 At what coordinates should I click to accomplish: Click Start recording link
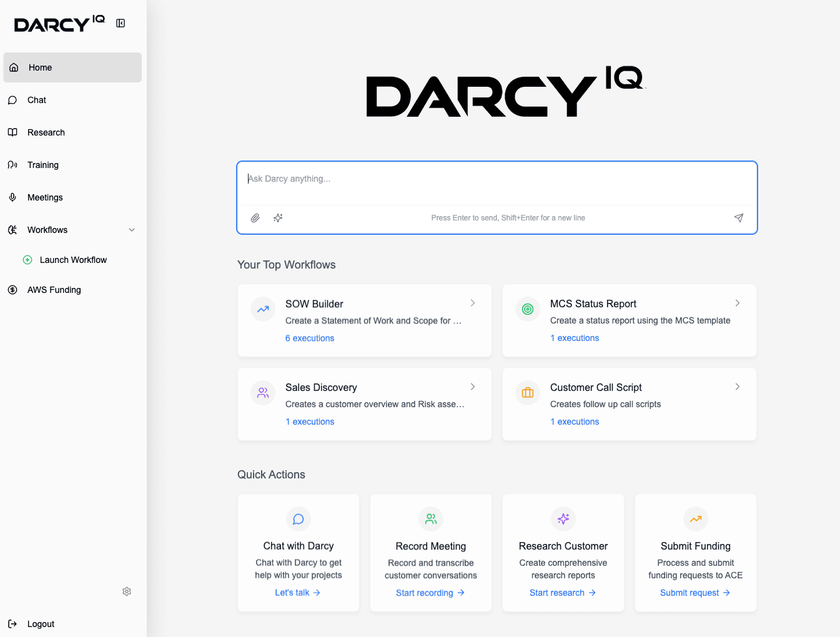[430, 593]
